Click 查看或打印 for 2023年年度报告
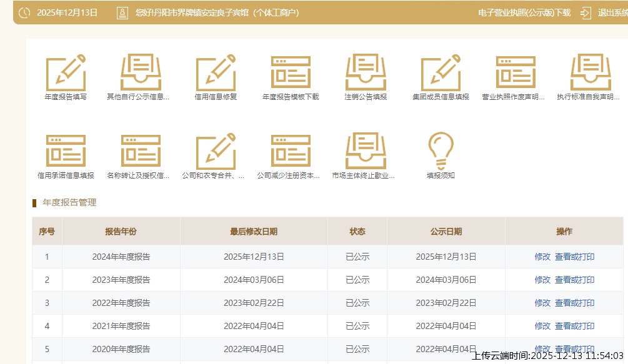 (574, 280)
